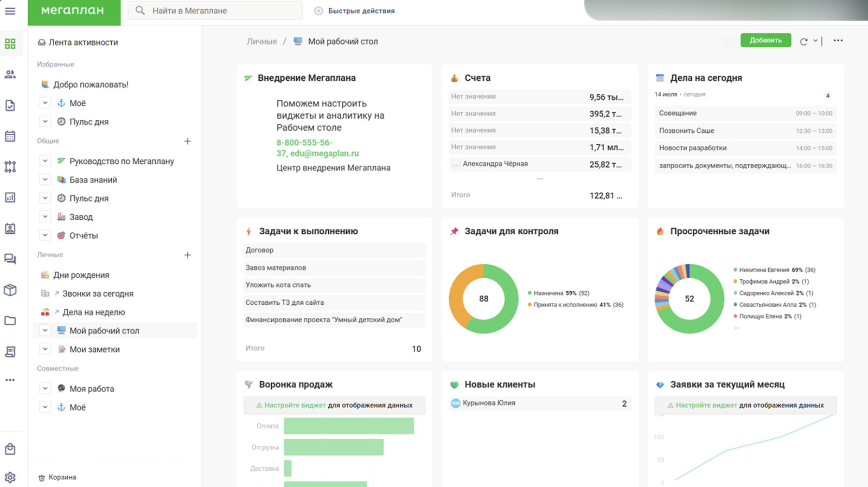Expand the База знаний chevron
Image resolution: width=868 pixels, height=487 pixels.
click(46, 180)
